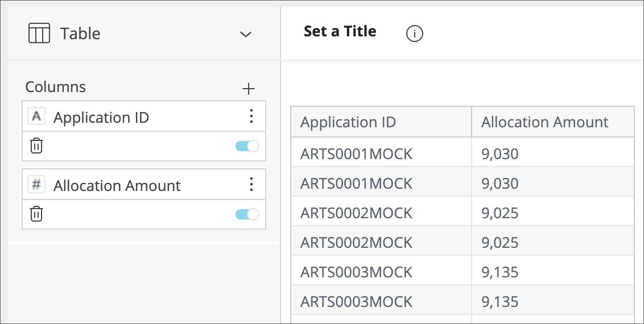This screenshot has width=644, height=324.
Task: Click Set a Title to edit title
Action: (x=340, y=31)
